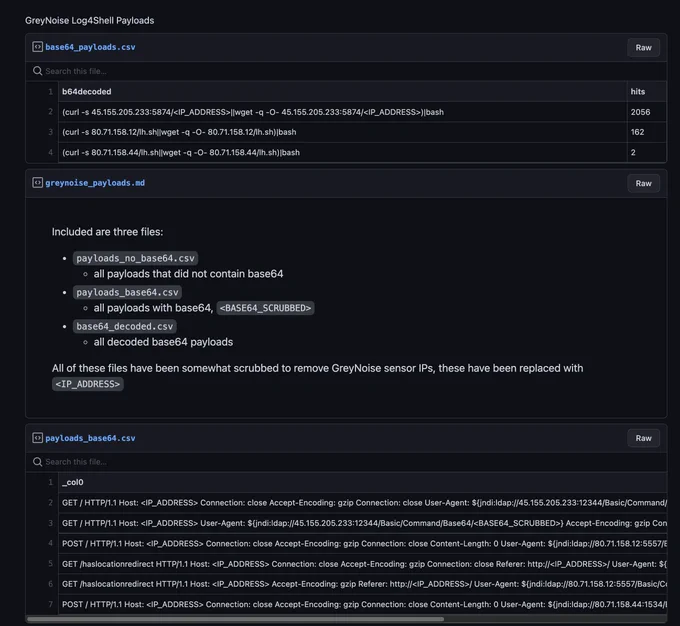Click 'all decoded base64 payloads' text

163,342
